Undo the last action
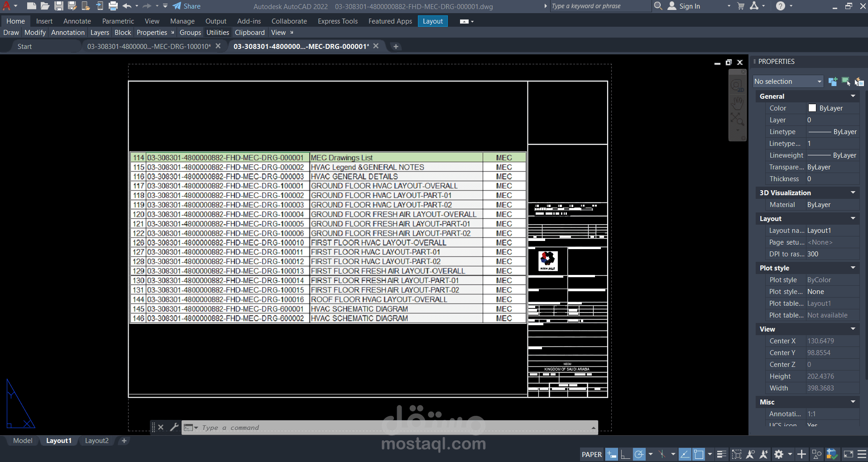The width and height of the screenshot is (868, 462). click(127, 6)
